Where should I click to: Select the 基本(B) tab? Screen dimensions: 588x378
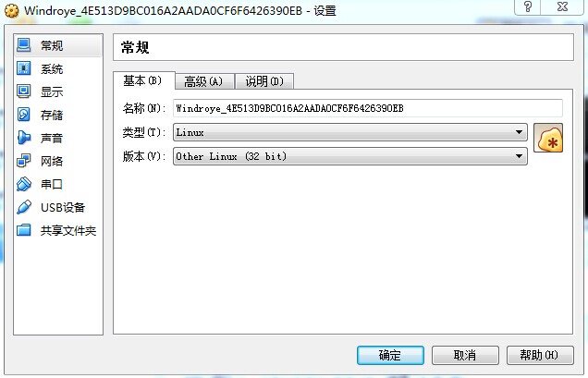point(143,80)
